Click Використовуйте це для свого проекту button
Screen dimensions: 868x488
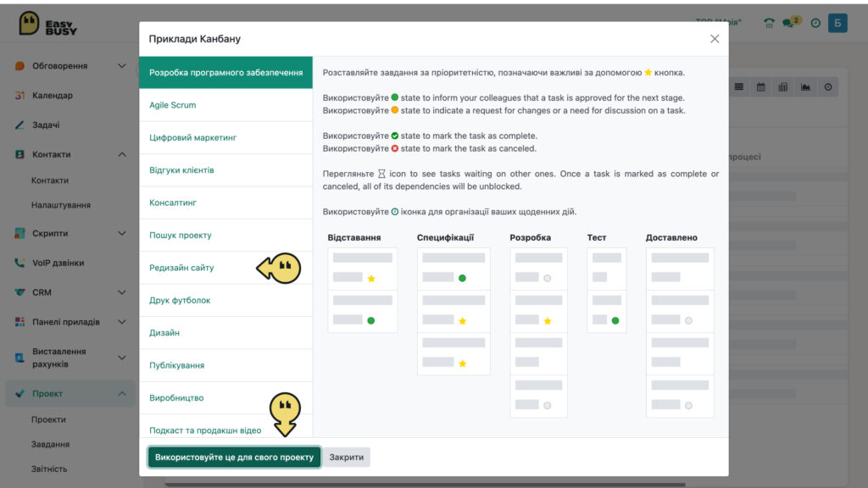click(x=234, y=457)
